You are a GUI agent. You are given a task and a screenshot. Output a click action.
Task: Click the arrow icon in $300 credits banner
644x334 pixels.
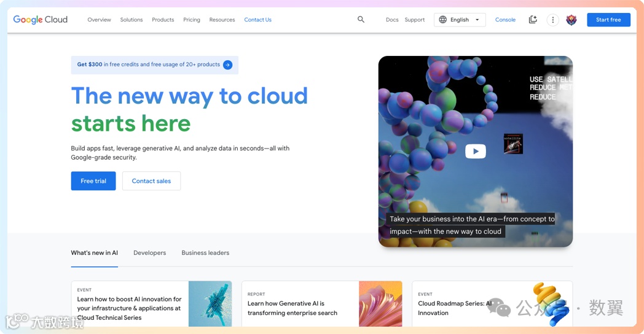coord(227,65)
